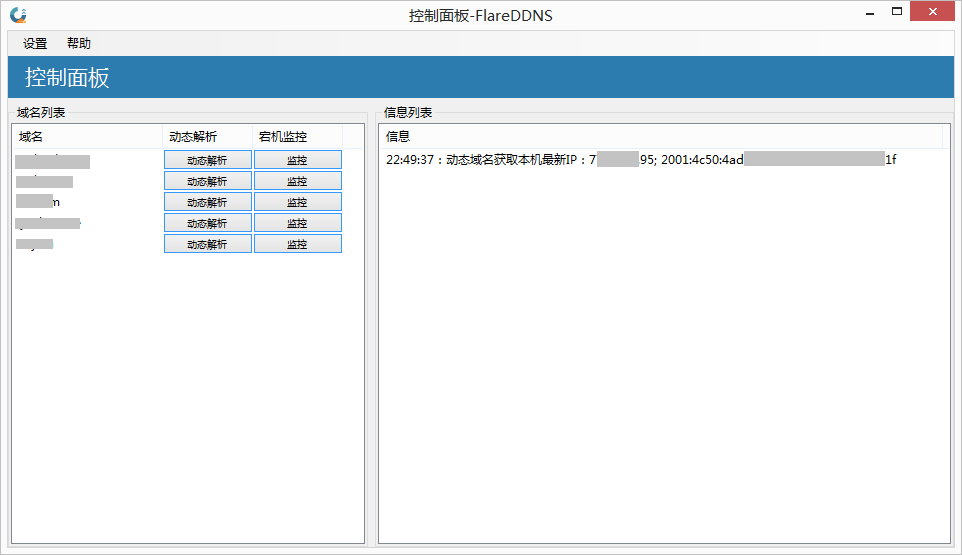Select the 动态解析 column header
This screenshot has width=962, height=555.
point(207,137)
